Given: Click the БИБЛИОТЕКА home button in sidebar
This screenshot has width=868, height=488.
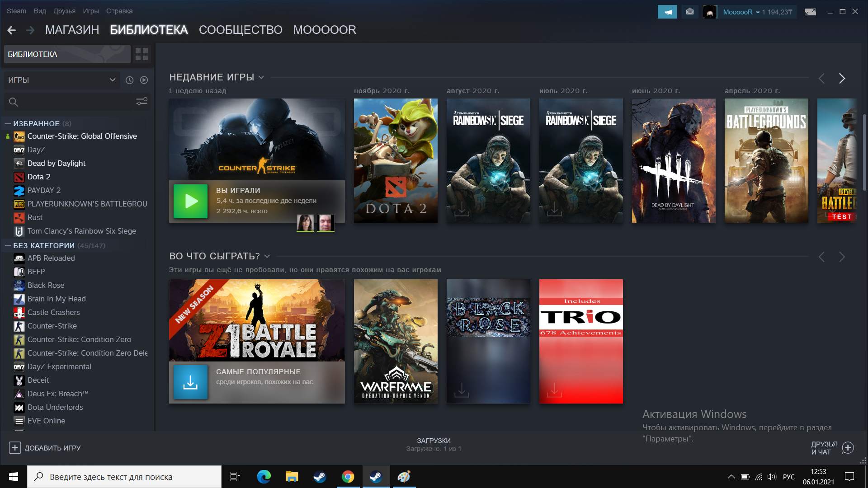Looking at the screenshot, I should click(x=67, y=54).
